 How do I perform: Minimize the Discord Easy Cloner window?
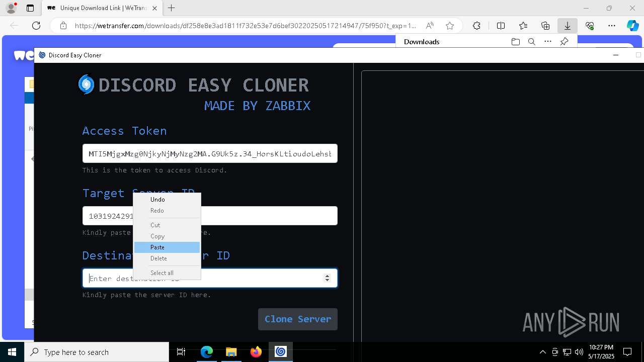coord(616,55)
